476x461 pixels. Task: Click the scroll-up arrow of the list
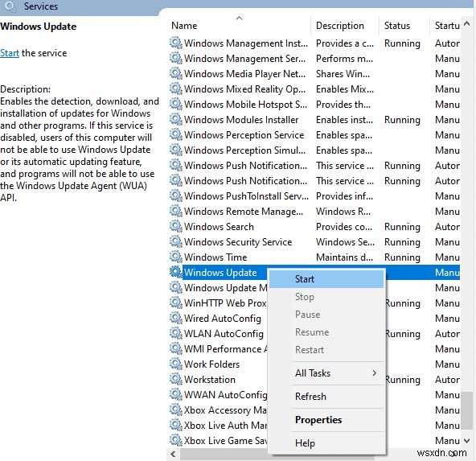pos(467,23)
